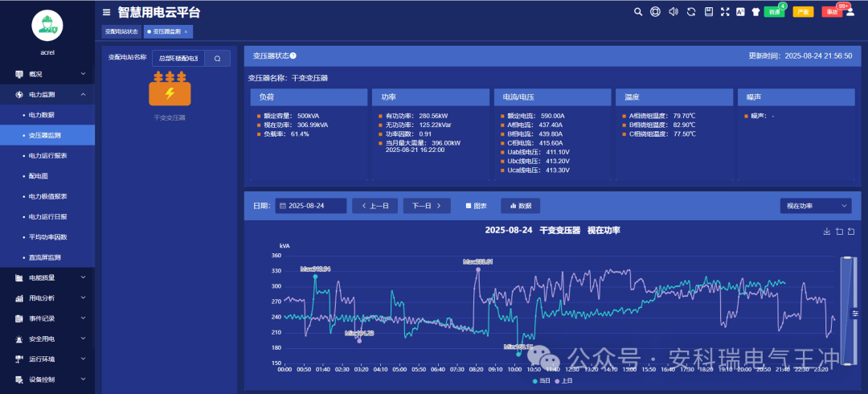Image resolution: width=868 pixels, height=394 pixels.
Task: Click the refresh icon in top bar
Action: 690,12
